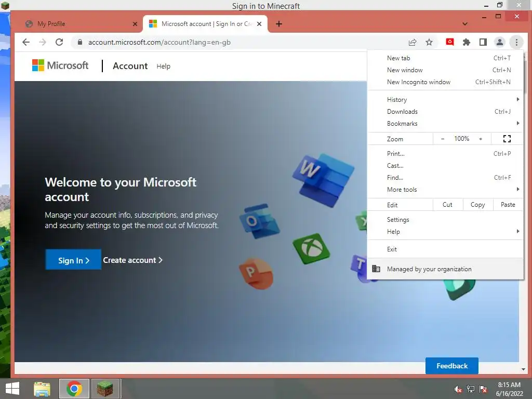Click the Chrome taskbar icon
Screen dimensions: 532x399
(74, 389)
